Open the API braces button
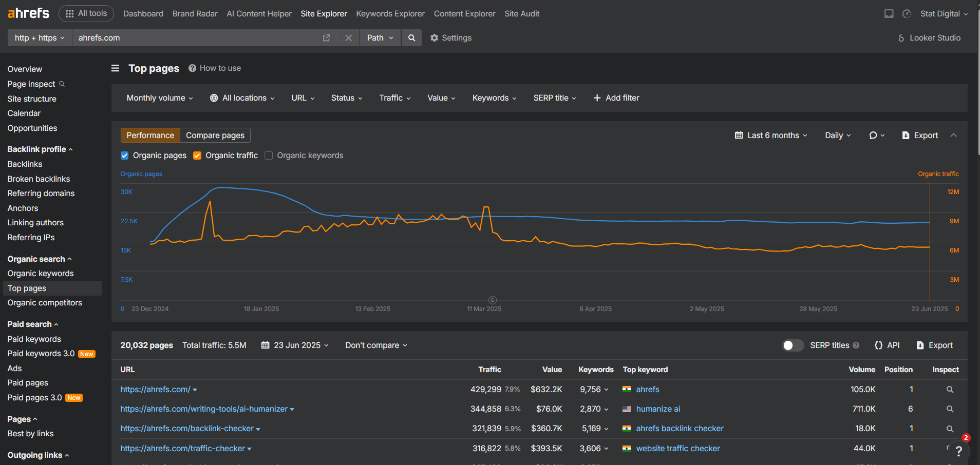This screenshot has width=980, height=465. (x=887, y=345)
